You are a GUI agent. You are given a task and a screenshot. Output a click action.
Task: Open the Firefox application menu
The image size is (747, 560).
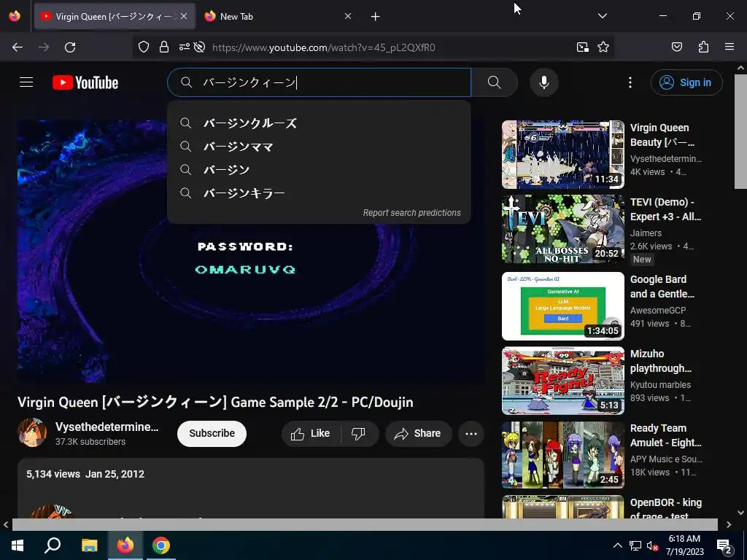pos(729,47)
